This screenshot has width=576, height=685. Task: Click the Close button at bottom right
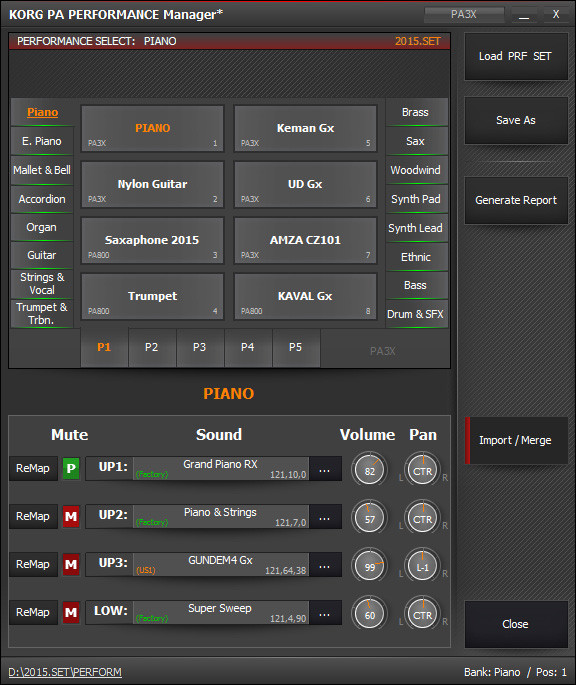pyautogui.click(x=516, y=624)
